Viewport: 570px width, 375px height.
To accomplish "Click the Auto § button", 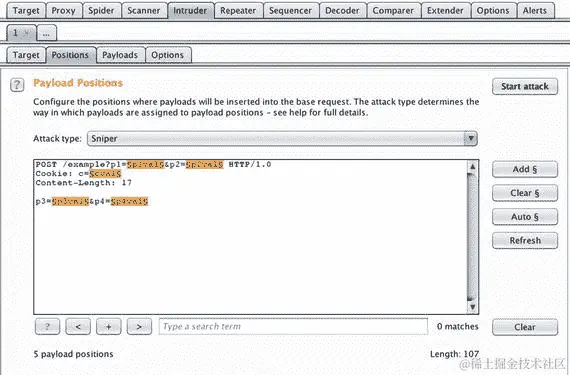I will [x=525, y=217].
